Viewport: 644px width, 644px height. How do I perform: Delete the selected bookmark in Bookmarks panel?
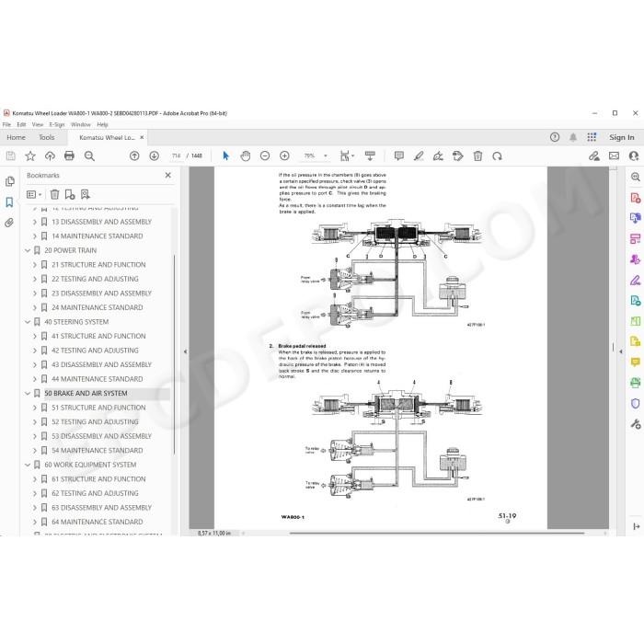point(54,194)
